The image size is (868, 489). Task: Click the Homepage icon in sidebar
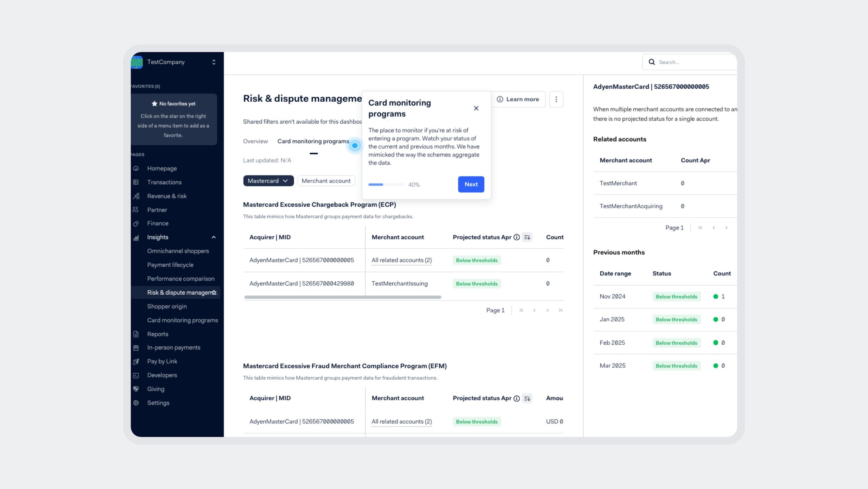pos(136,168)
